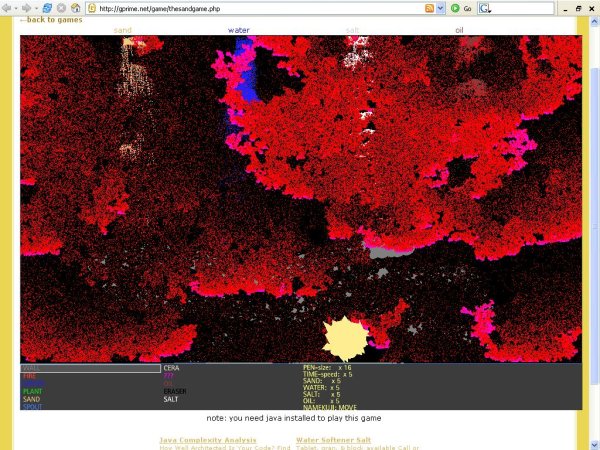Click the browser back arrow button
600x450 pixels.
tap(8, 8)
